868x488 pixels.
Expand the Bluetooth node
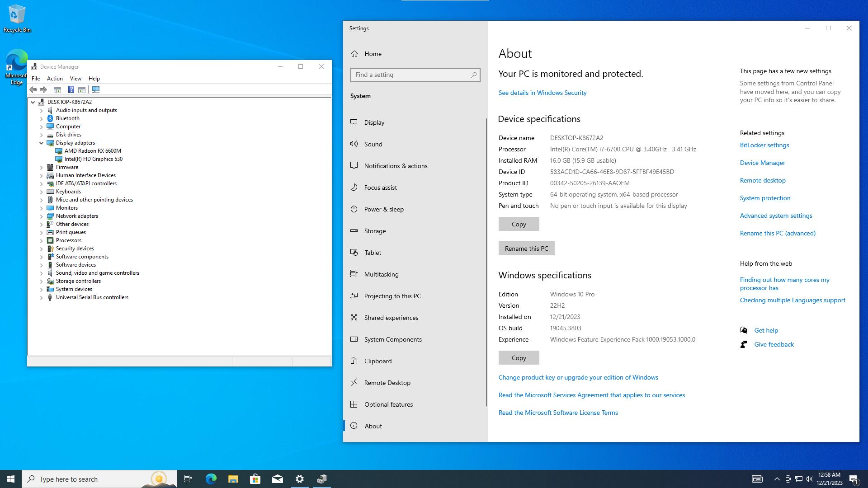pyautogui.click(x=42, y=118)
